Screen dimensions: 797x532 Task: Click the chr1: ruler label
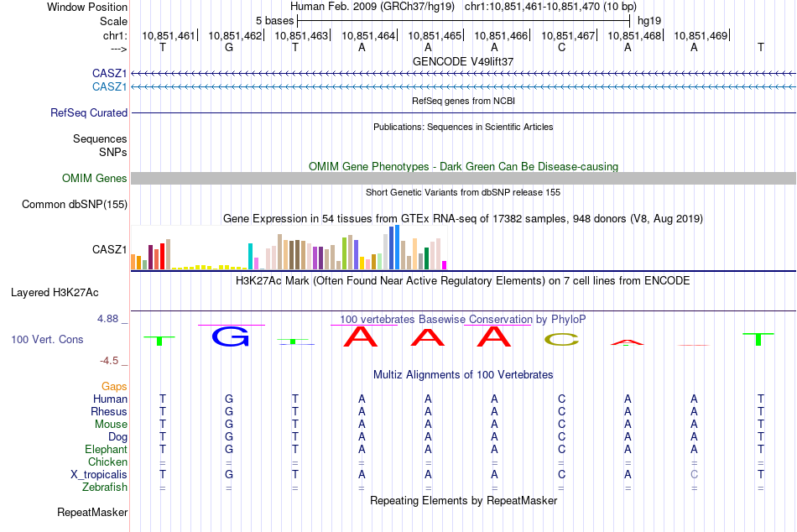[x=115, y=35]
